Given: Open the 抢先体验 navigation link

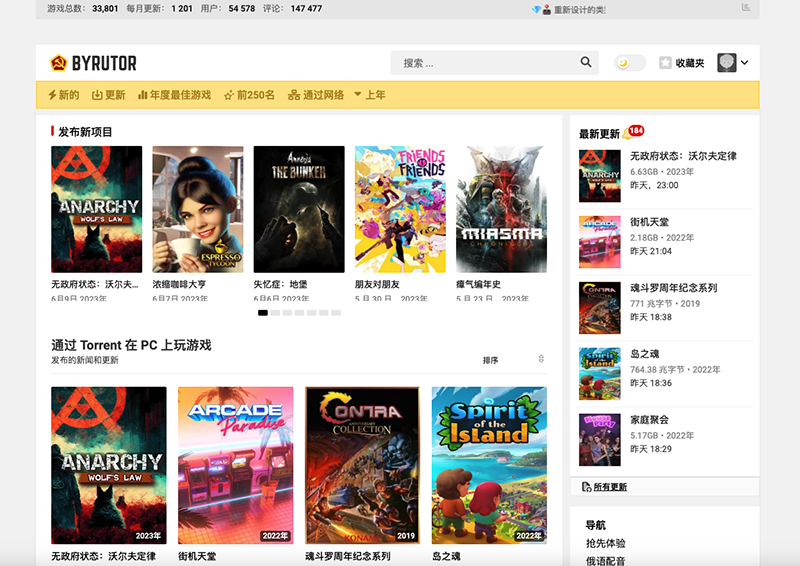Looking at the screenshot, I should tap(606, 543).
